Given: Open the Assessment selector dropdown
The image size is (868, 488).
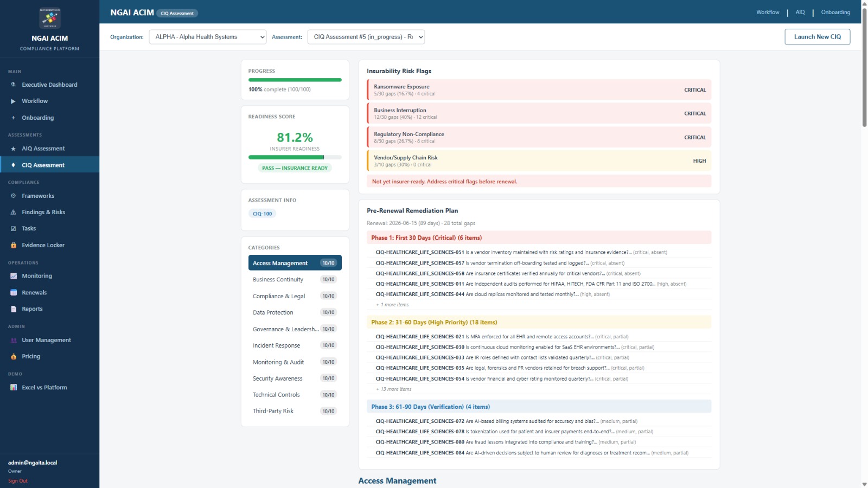Looking at the screenshot, I should click(366, 37).
